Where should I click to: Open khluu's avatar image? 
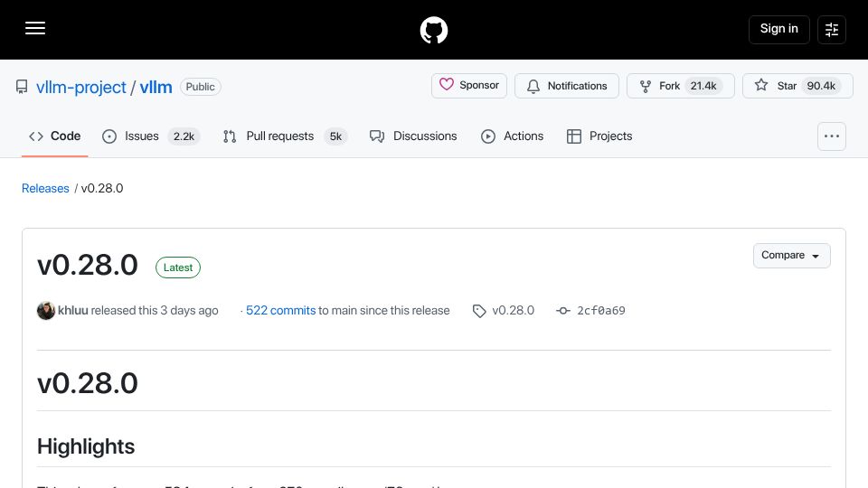coord(46,310)
